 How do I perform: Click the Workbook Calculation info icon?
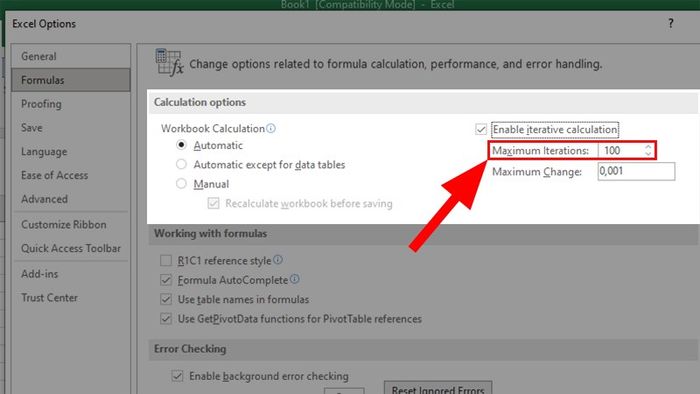pos(271,129)
